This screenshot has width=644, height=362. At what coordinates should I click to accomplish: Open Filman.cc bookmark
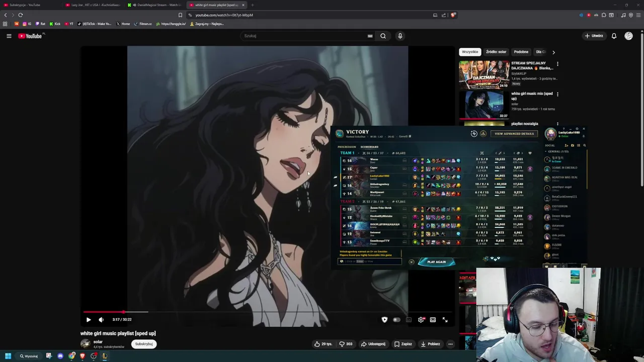point(143,24)
